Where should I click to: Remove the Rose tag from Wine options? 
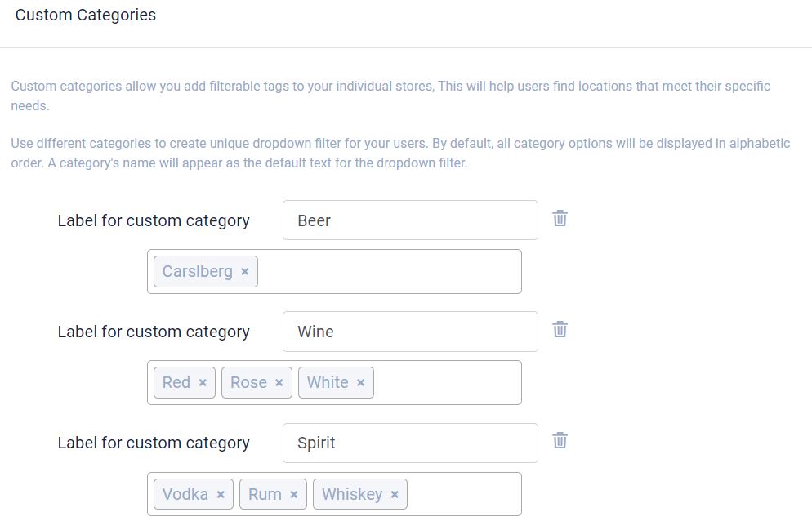[x=279, y=382]
